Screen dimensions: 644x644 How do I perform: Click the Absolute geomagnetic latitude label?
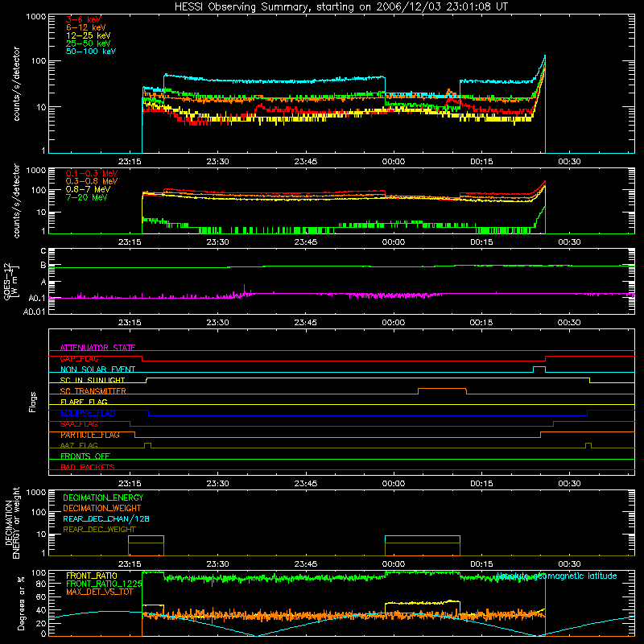(556, 576)
